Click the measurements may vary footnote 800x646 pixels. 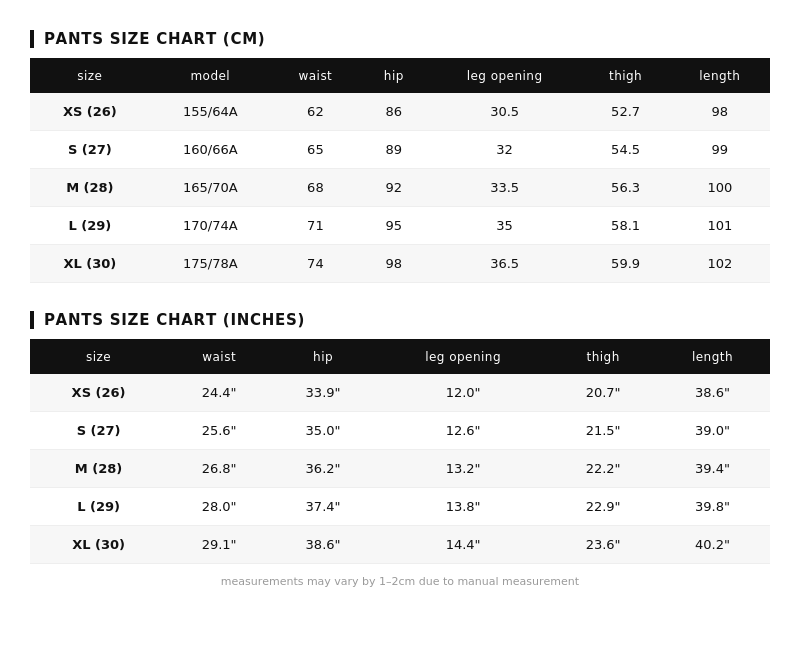point(400,582)
